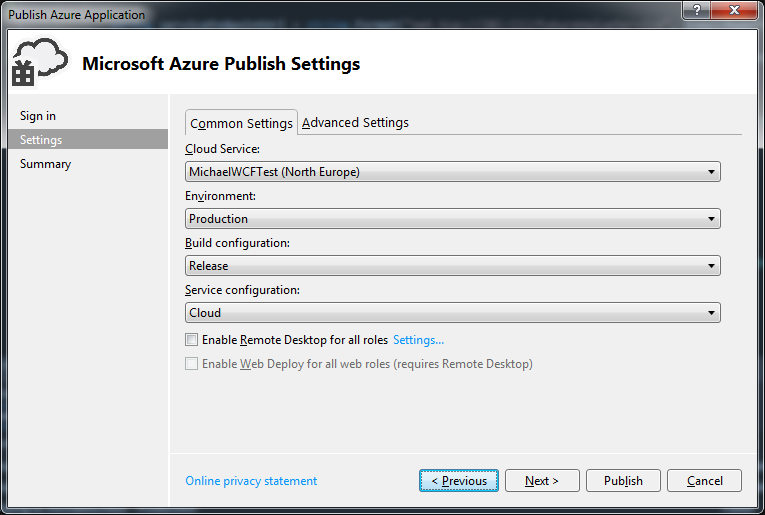The width and height of the screenshot is (765, 515).
Task: Expand the Environment dropdown showing Production
Action: click(x=453, y=219)
